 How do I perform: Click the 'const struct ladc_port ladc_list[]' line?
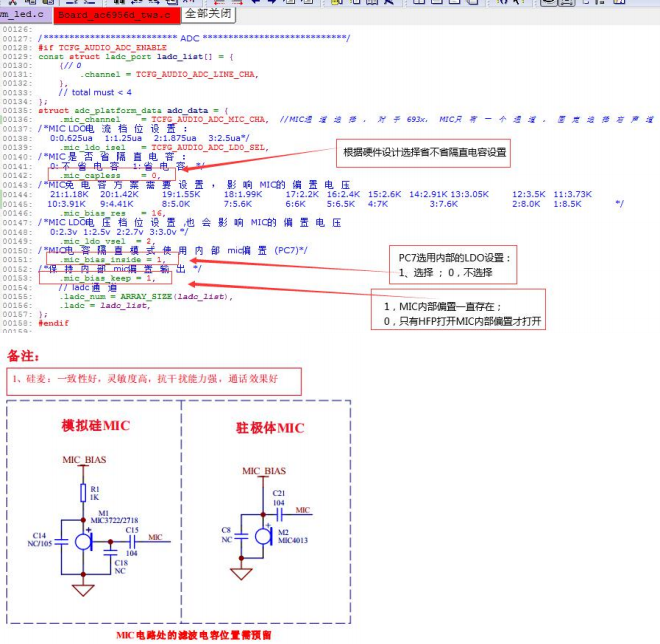(x=136, y=56)
